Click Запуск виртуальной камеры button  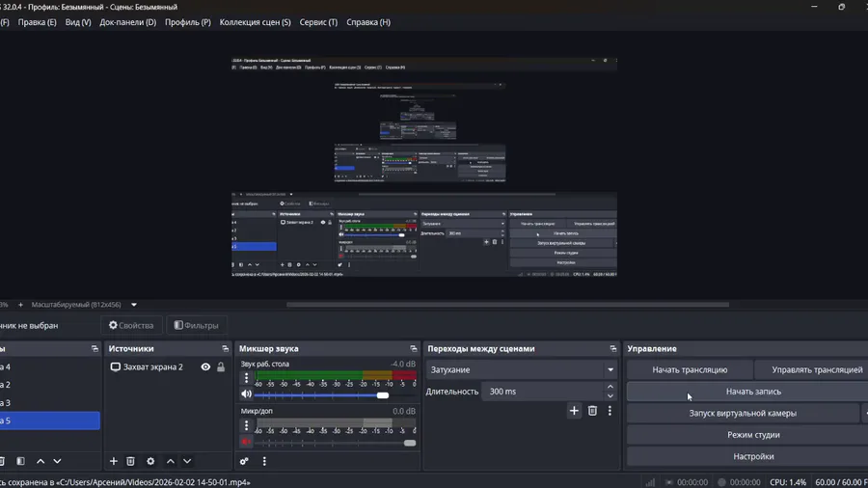click(743, 414)
